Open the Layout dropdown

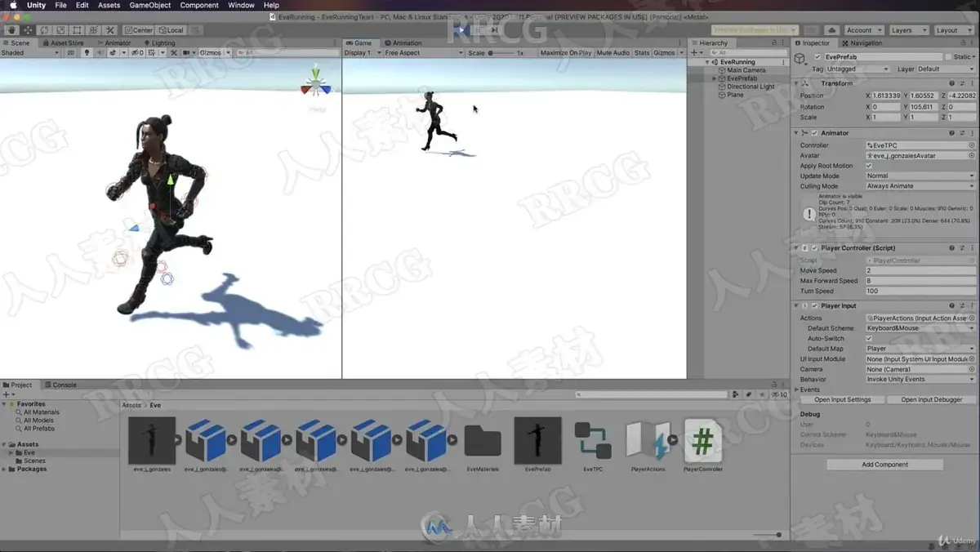tap(953, 30)
